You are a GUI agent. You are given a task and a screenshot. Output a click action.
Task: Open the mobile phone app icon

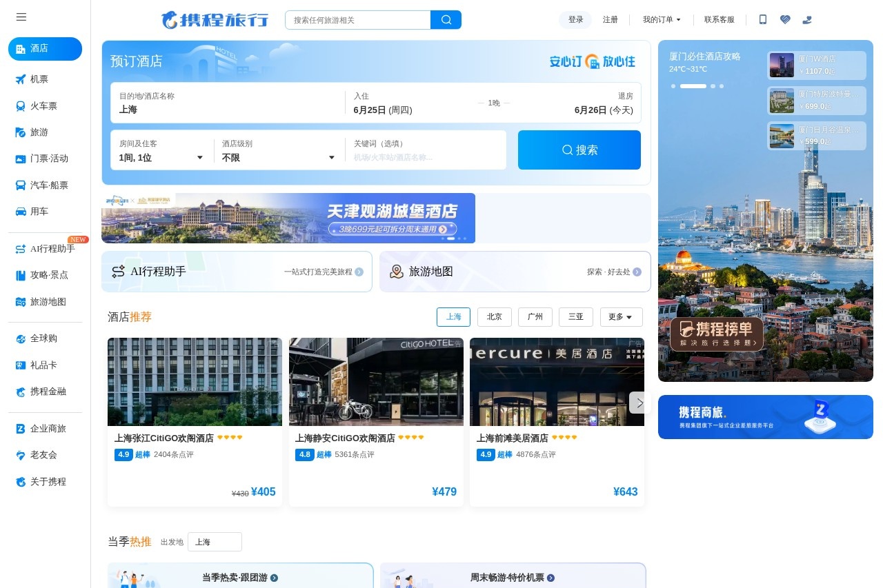click(763, 20)
